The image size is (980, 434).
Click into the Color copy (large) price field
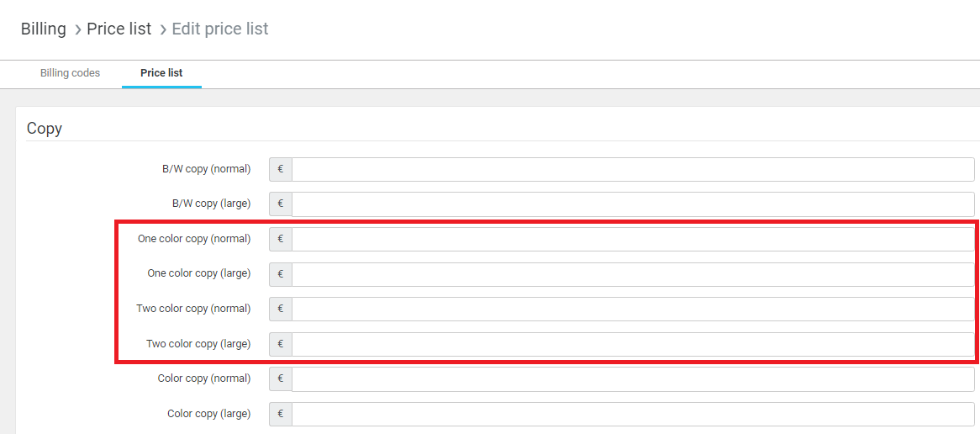pos(633,414)
